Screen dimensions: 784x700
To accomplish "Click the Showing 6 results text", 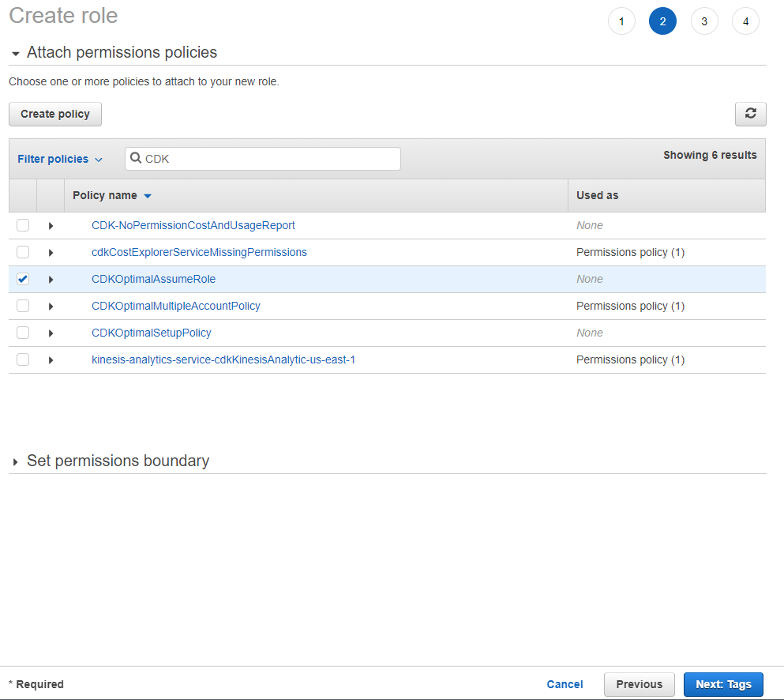I will coord(710,155).
